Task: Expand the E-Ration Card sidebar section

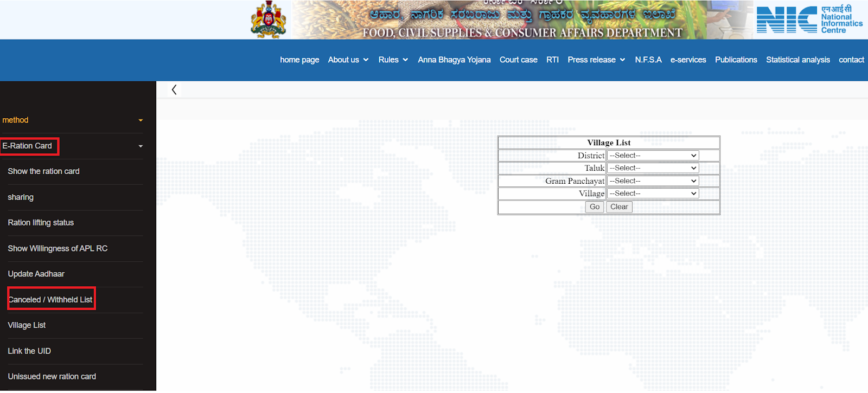Action: click(141, 146)
